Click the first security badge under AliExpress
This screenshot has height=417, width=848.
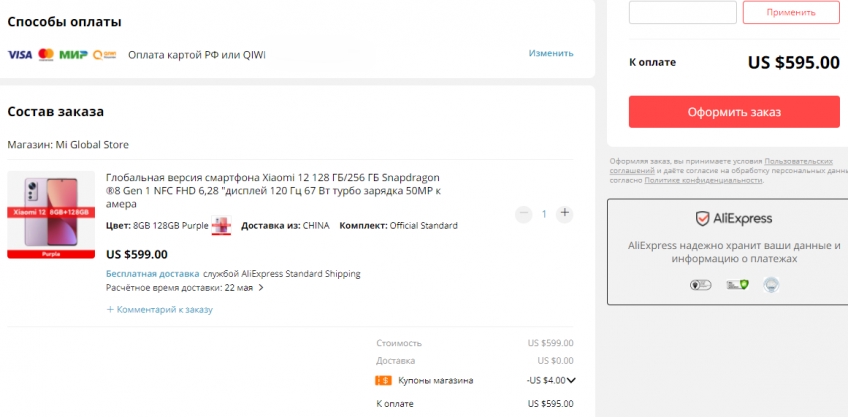point(700,285)
